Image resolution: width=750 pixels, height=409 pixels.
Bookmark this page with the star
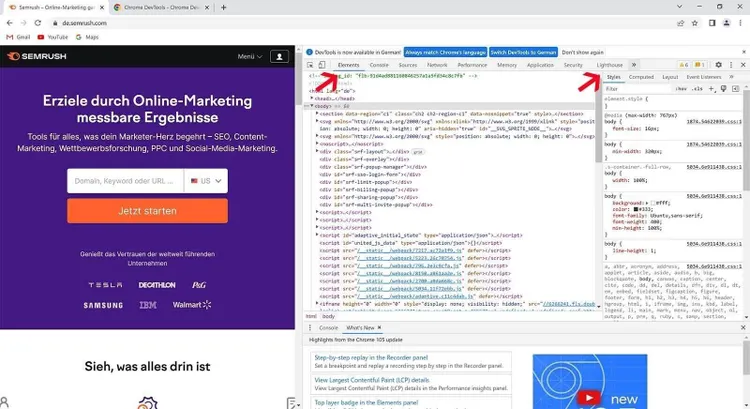[x=695, y=23]
